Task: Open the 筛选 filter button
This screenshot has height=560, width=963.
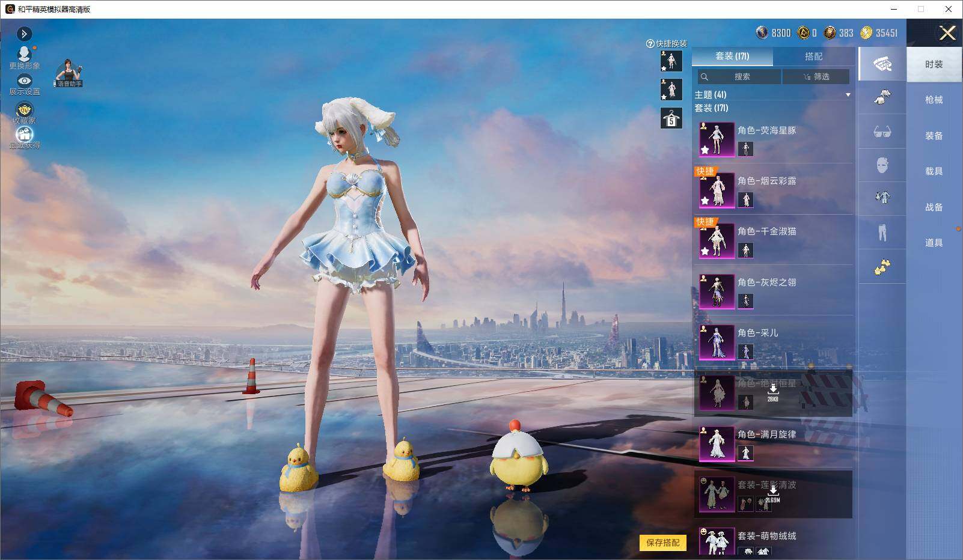Action: (816, 77)
